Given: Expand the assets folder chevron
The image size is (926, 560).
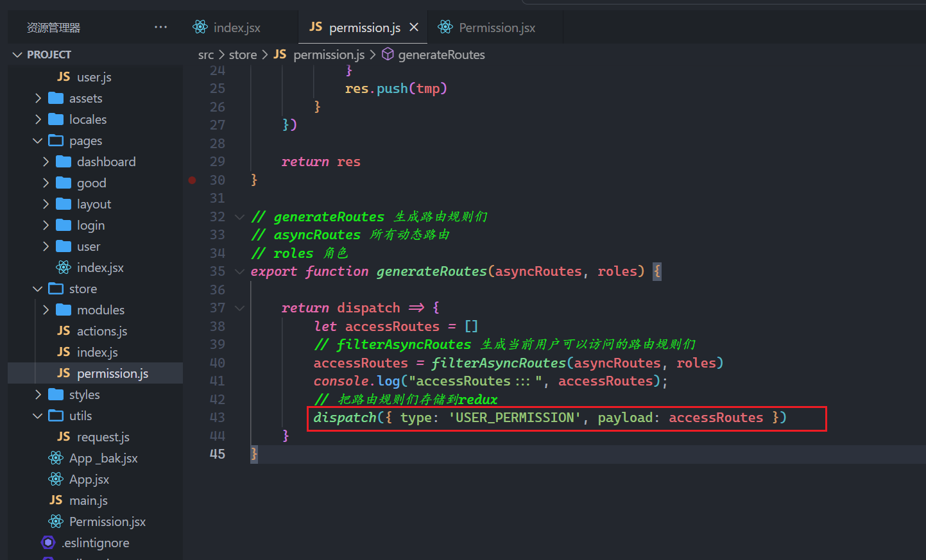Looking at the screenshot, I should [38, 98].
